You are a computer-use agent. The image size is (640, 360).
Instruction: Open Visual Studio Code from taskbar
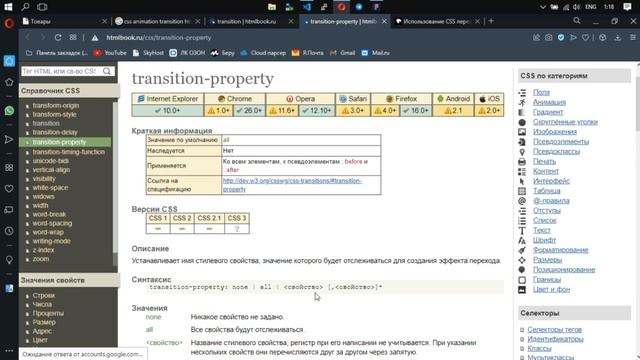[x=307, y=7]
